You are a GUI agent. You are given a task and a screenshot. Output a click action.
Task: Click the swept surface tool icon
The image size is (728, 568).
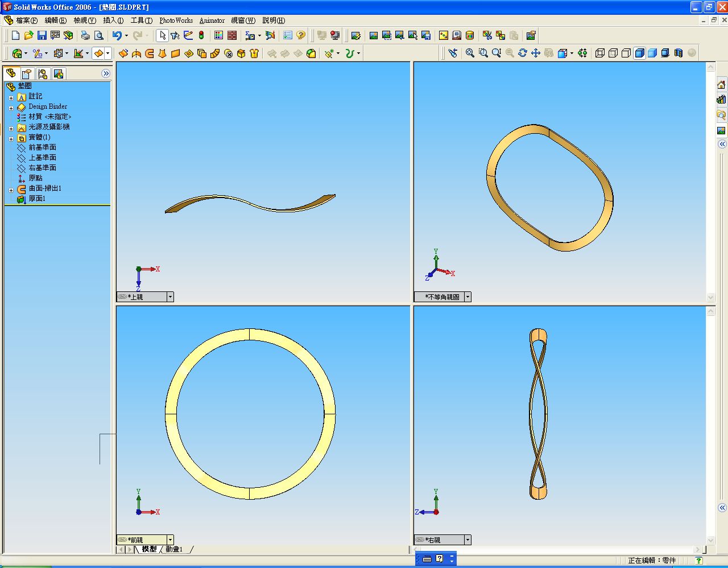click(150, 53)
